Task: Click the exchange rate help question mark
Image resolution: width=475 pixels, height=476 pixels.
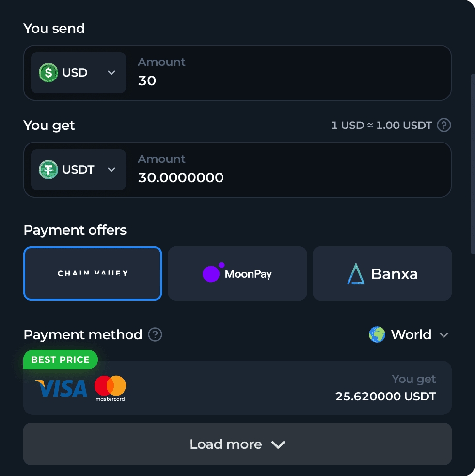Action: 443,126
